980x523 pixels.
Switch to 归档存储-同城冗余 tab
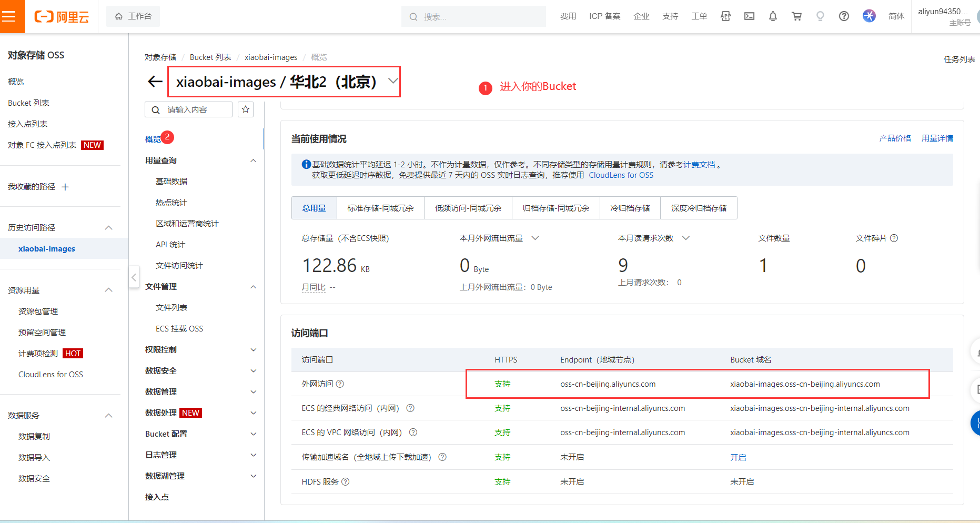pyautogui.click(x=555, y=208)
